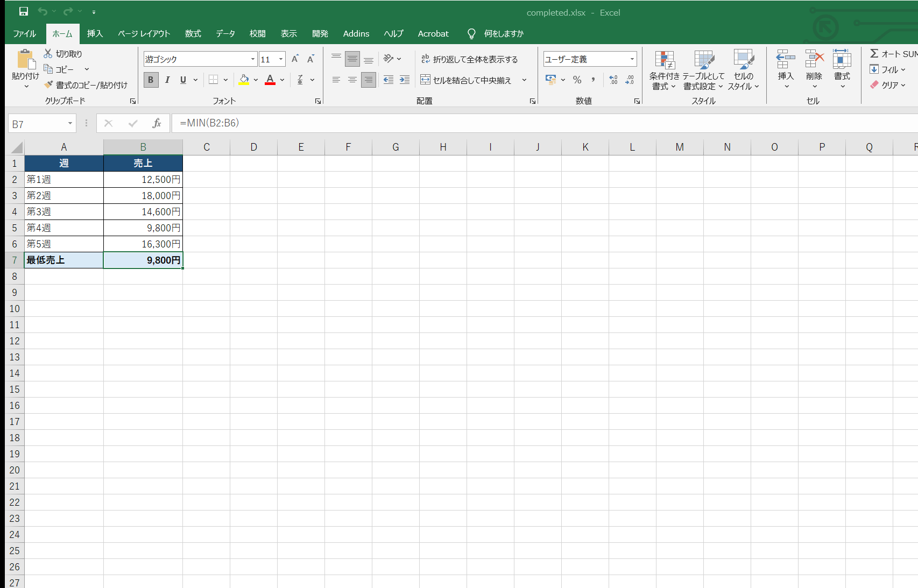This screenshot has height=588, width=918.
Task: Click merge and center (セルを結合して中央揃え) button
Action: tap(466, 80)
